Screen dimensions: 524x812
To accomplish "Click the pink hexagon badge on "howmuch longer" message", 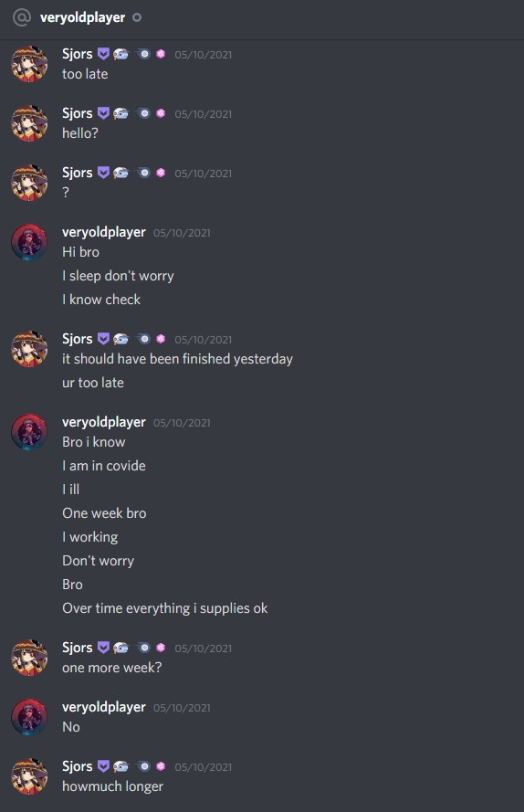I will [161, 766].
